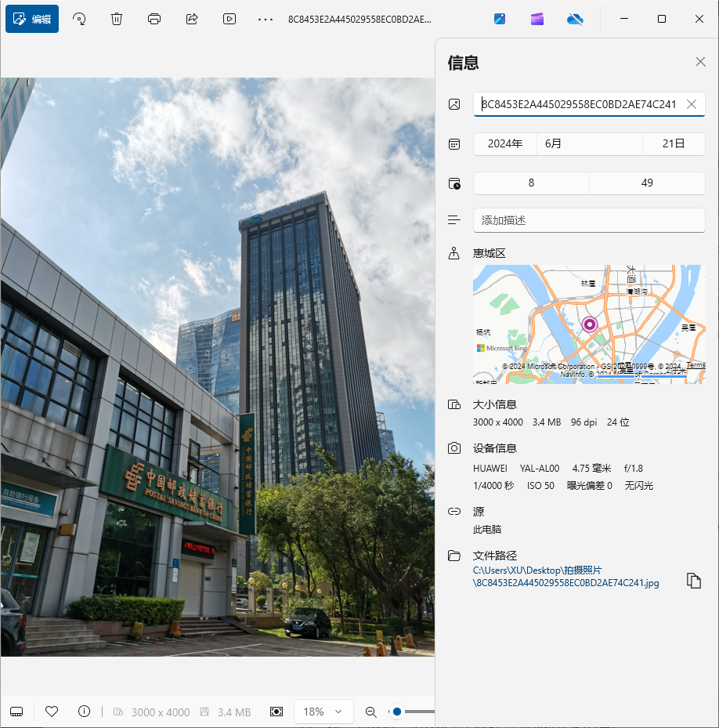
Task: Expand the 18% zoom level dropdown
Action: [323, 712]
